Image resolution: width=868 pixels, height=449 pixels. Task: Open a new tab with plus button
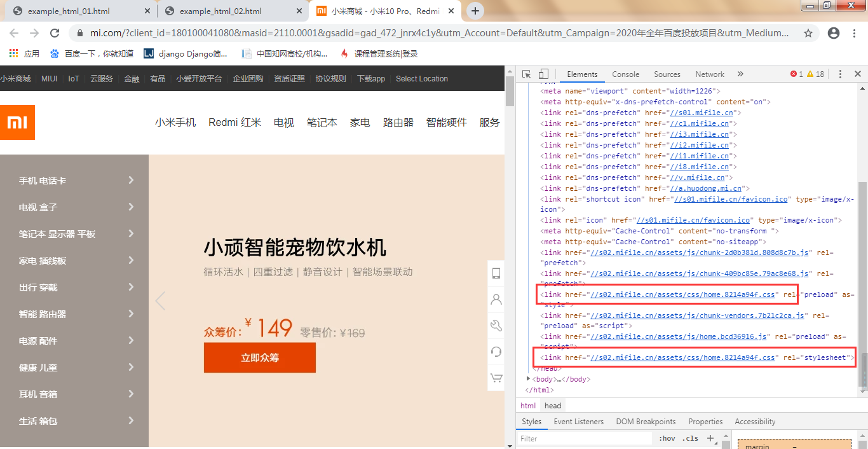(475, 11)
